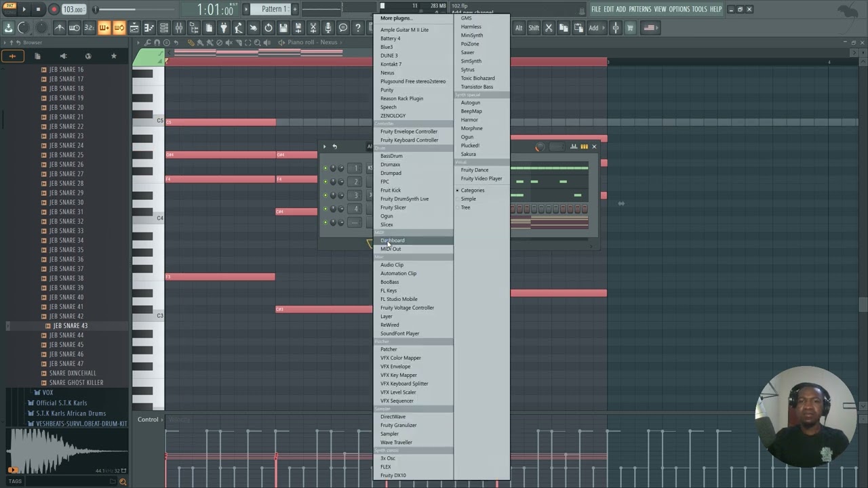The width and height of the screenshot is (868, 488).
Task: Open the Piano roll menu arrow
Action: point(138,43)
